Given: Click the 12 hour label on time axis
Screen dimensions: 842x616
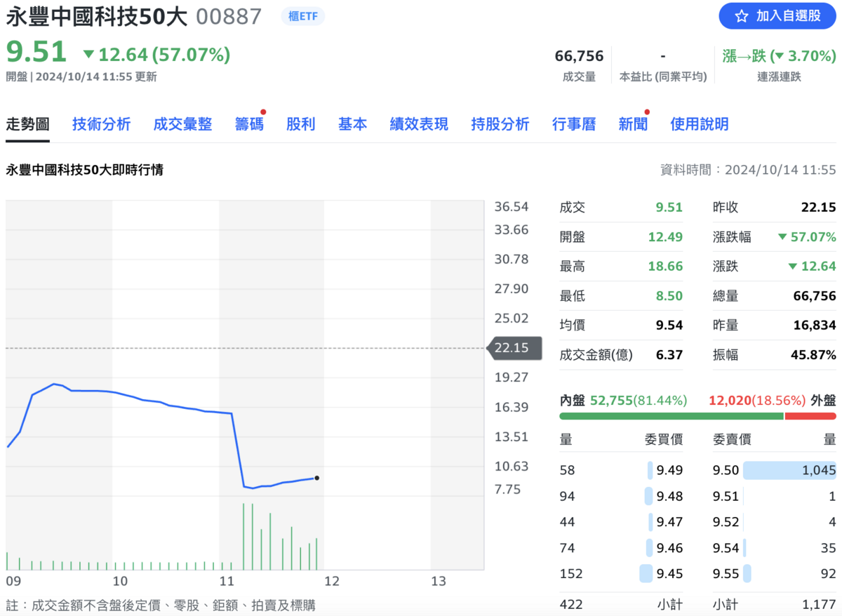Looking at the screenshot, I should 331,582.
